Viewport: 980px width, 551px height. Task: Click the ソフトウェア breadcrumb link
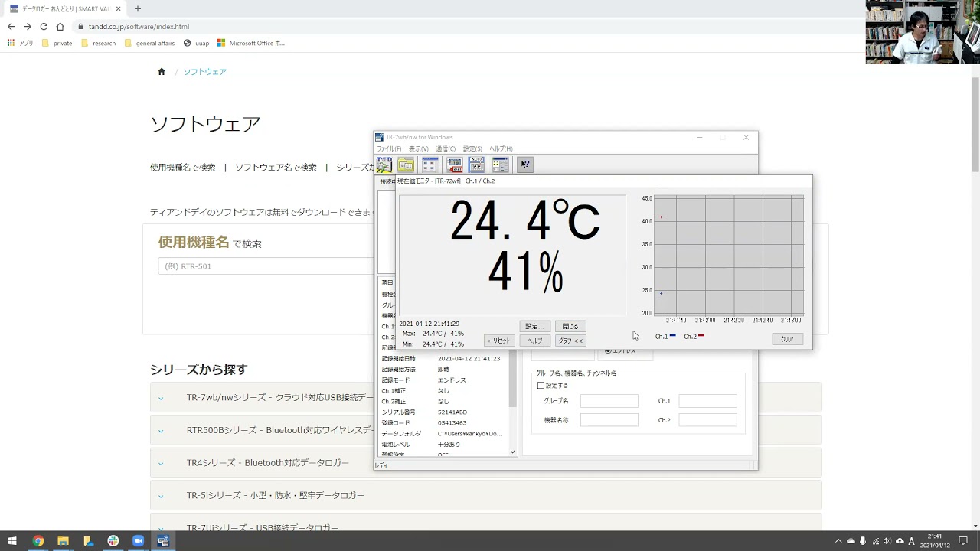[204, 72]
